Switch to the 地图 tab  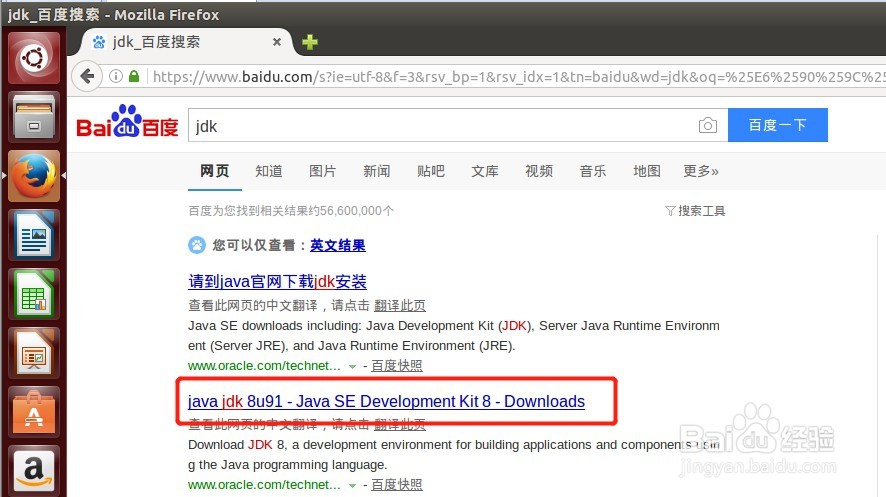(647, 171)
